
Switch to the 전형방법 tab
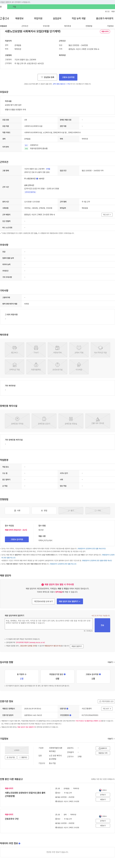[x=89, y=26]
